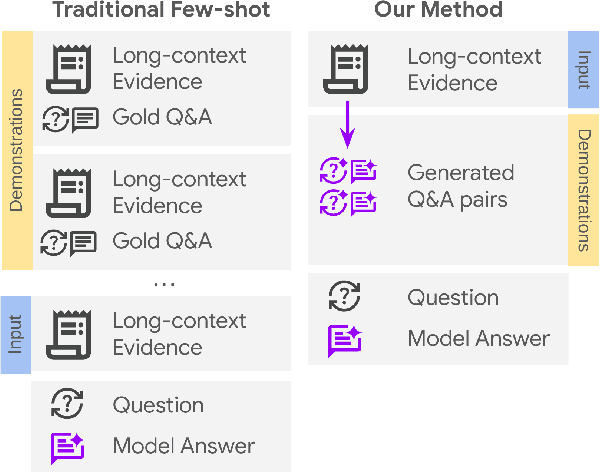This screenshot has height=472, width=600.
Task: Click the top document icon under Traditional Few-shot
Action: (x=69, y=69)
